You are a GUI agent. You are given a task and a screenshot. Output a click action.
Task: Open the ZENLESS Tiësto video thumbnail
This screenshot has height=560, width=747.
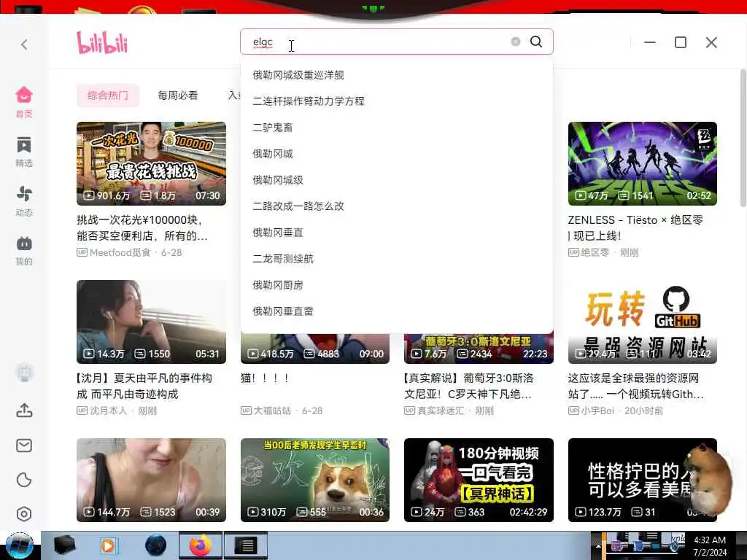pos(642,163)
